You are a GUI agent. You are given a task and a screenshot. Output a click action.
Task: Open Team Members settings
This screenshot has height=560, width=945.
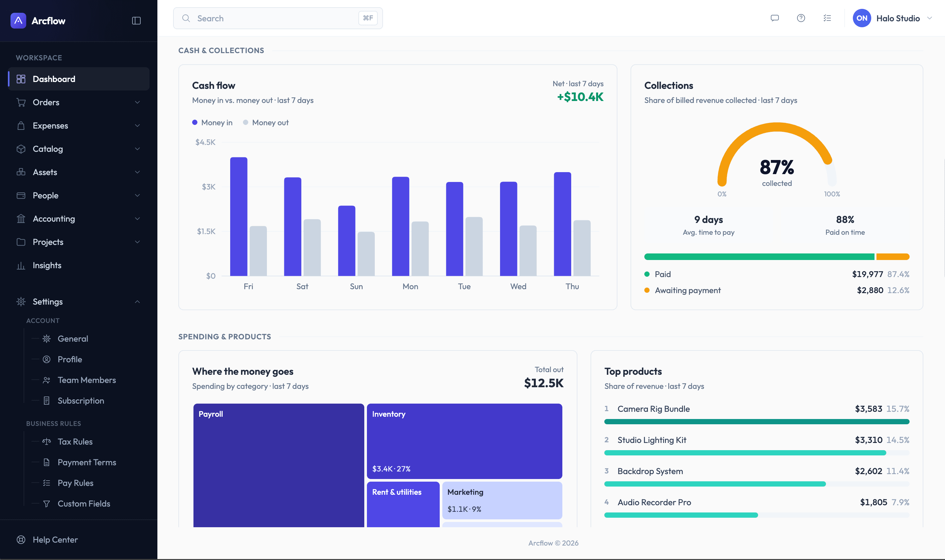(x=87, y=380)
